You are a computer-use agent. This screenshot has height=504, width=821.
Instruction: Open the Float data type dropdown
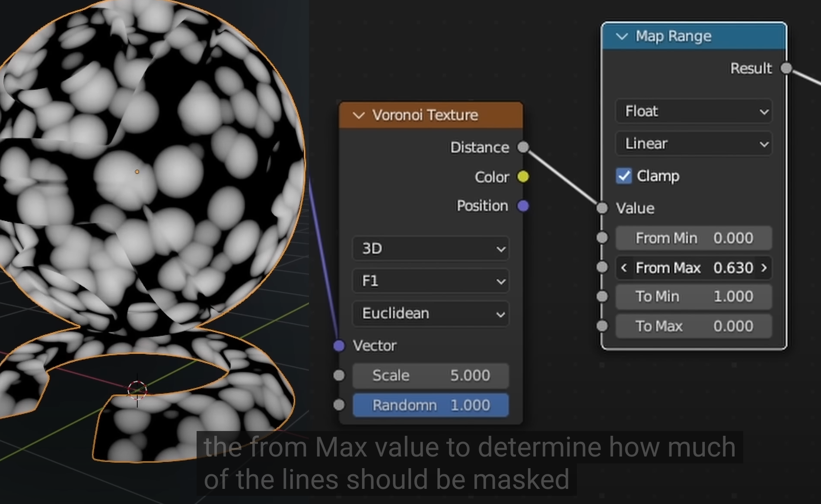coord(694,111)
